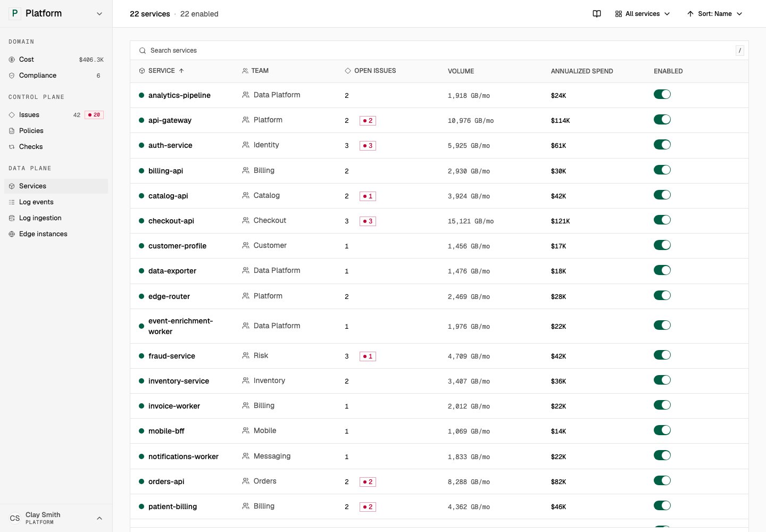The width and height of the screenshot is (766, 532).
Task: Click the red 3 badge on auth-service row
Action: tap(368, 146)
